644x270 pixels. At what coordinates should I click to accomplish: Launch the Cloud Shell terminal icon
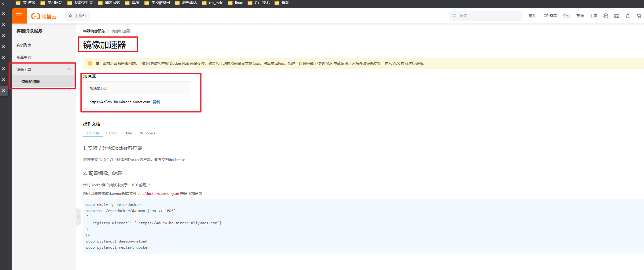click(x=617, y=16)
